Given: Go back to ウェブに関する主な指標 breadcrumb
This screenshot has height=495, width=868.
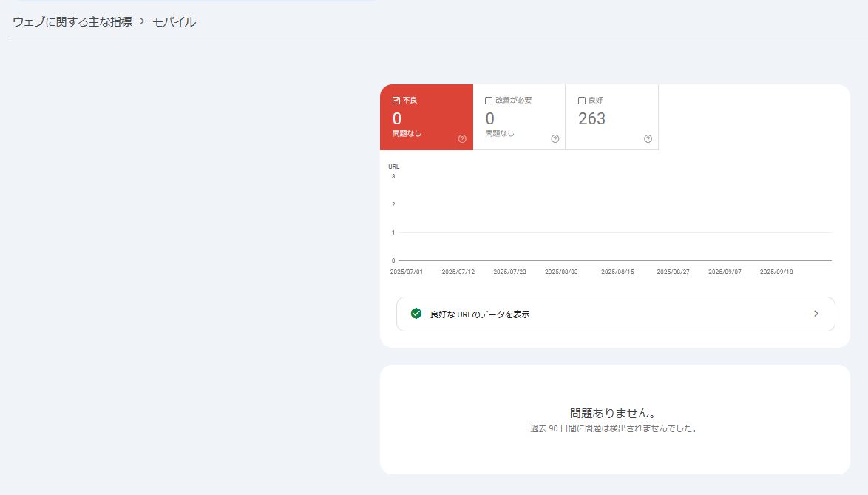Looking at the screenshot, I should pyautogui.click(x=72, y=22).
